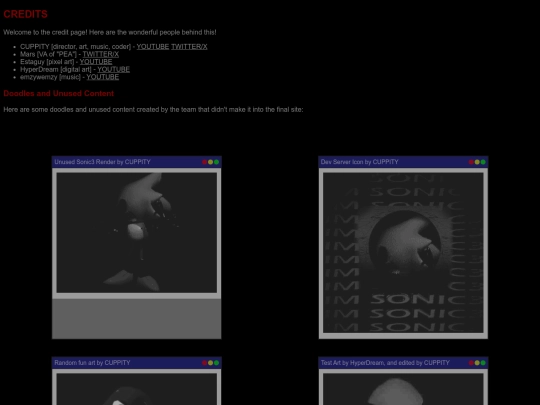Image resolution: width=540 pixels, height=405 pixels.
Task: Open HyperDream's YOUTUBE link
Action: [x=113, y=69]
